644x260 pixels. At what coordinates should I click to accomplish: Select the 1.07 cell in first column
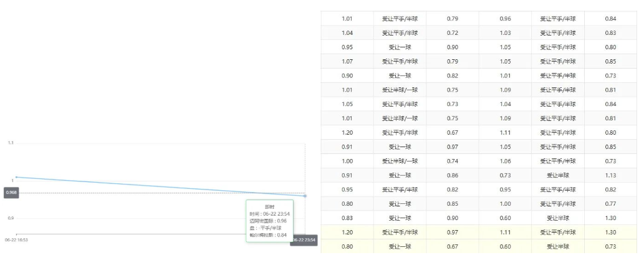click(x=347, y=61)
